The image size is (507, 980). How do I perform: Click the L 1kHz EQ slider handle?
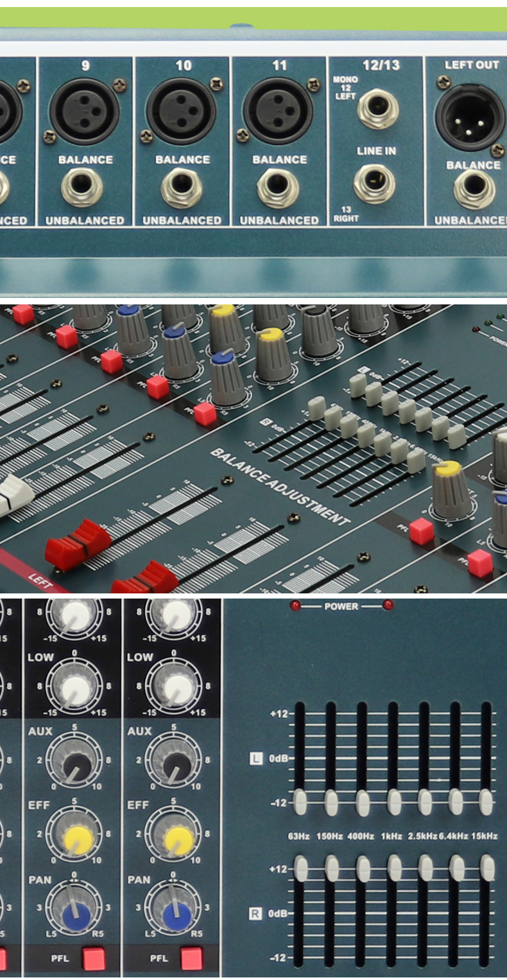coord(394,803)
